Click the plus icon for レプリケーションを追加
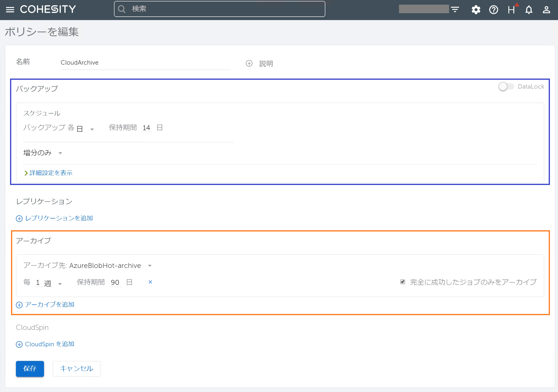This screenshot has width=558, height=392. 19,219
